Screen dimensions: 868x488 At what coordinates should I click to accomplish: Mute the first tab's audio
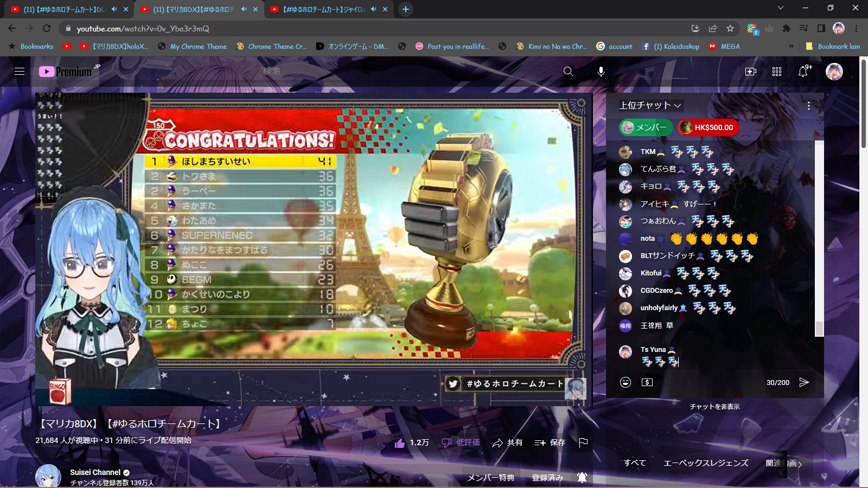pos(114,9)
